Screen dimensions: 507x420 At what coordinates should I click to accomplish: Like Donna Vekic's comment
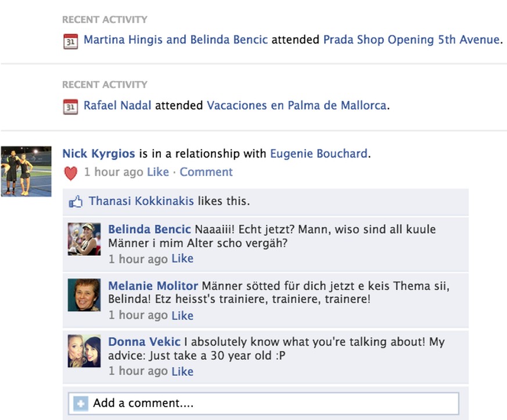[182, 371]
